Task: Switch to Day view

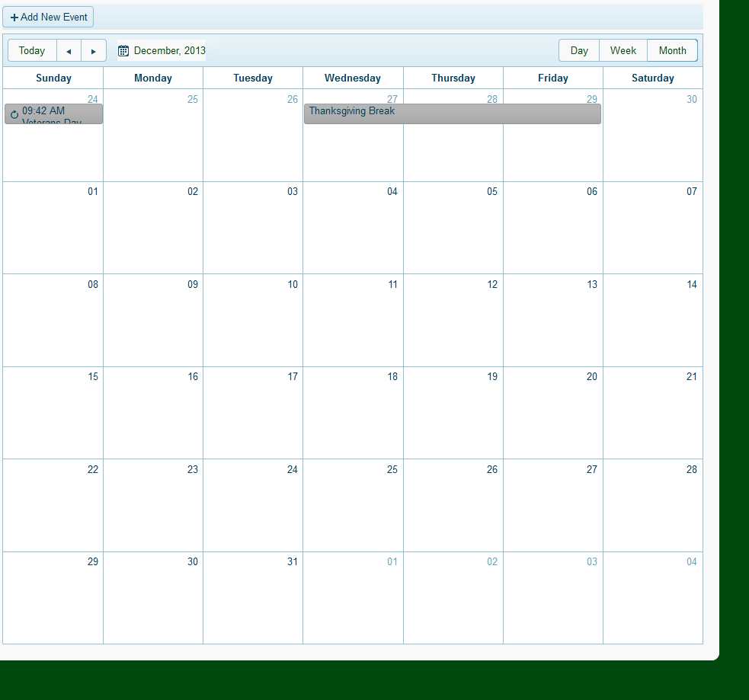Action: 579,50
